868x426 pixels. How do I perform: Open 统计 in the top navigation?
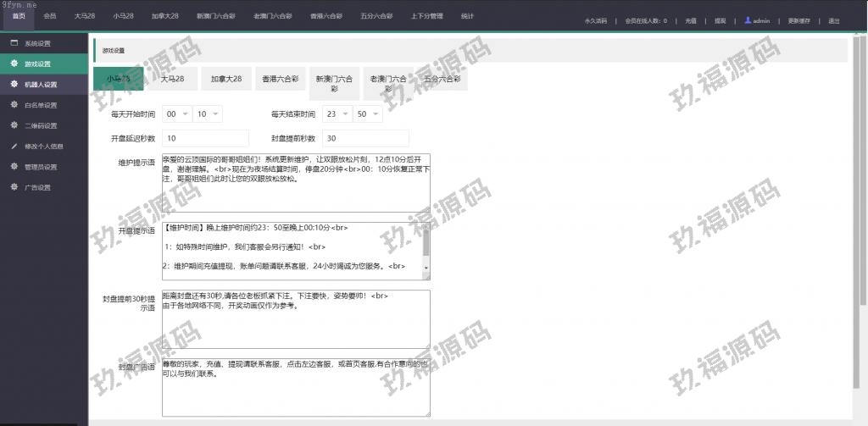468,16
